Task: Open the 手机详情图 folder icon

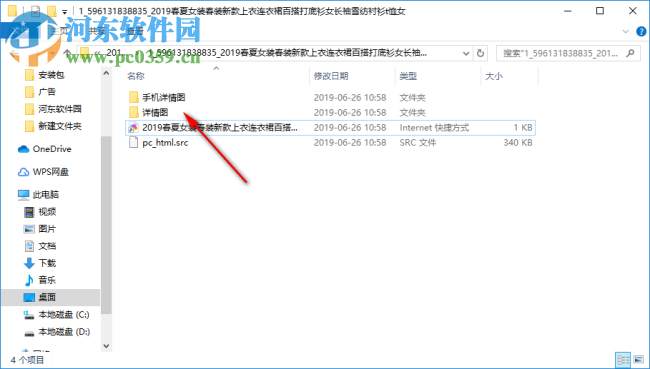Action: (x=133, y=97)
